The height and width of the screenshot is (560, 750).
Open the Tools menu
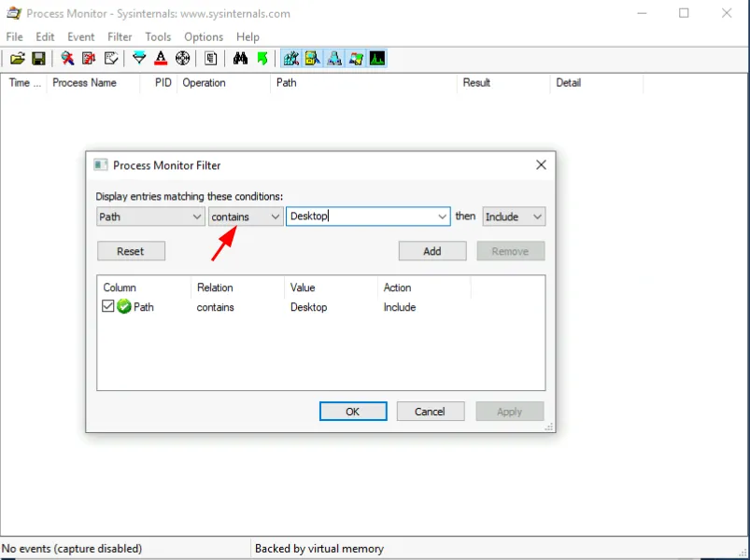[x=158, y=36]
